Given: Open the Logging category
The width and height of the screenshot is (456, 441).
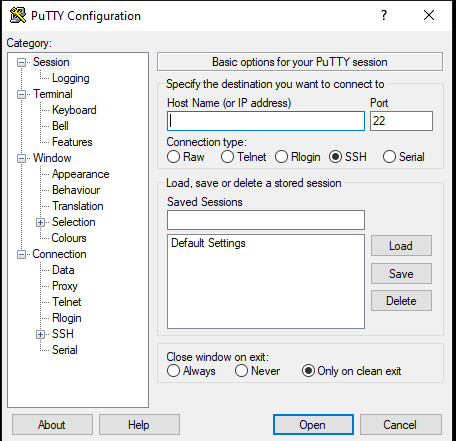Looking at the screenshot, I should [71, 78].
